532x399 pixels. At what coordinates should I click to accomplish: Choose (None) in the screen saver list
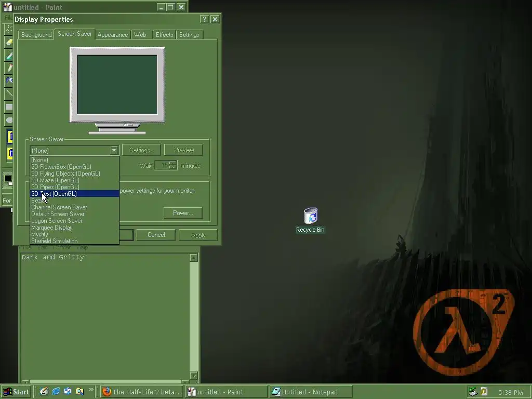click(x=75, y=160)
